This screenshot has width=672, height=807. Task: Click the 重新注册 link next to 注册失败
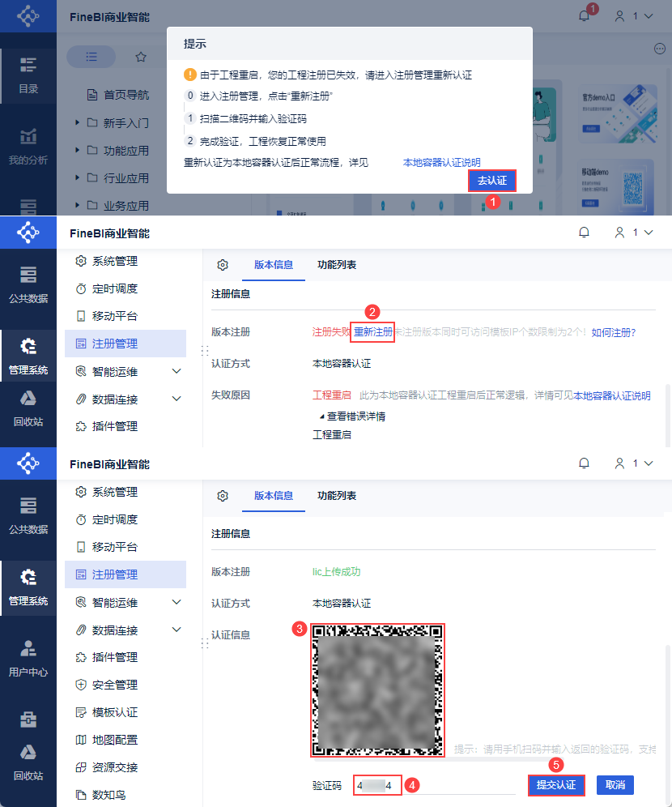click(372, 332)
